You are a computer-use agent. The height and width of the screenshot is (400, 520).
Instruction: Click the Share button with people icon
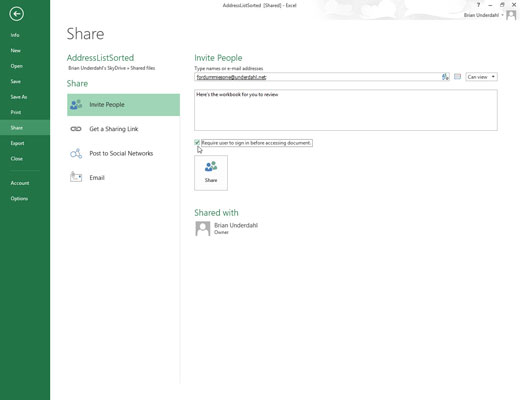[211, 173]
